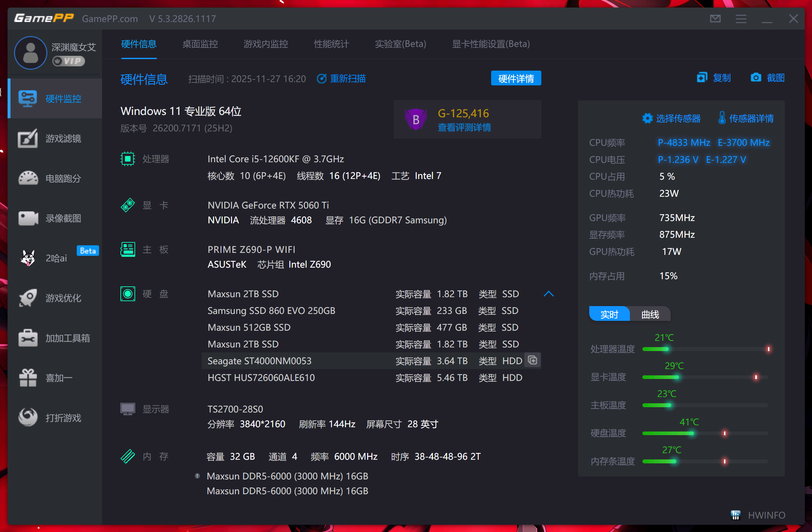
Task: Click the user avatar profile picture
Action: click(31, 53)
